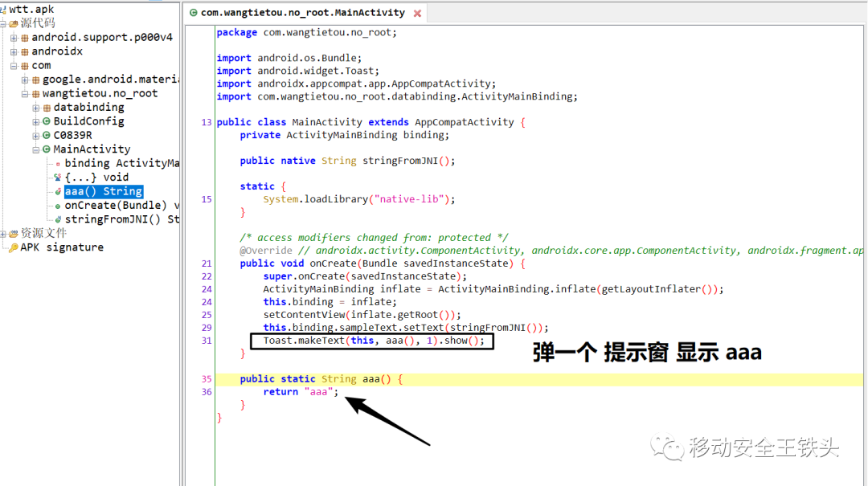Select the google.android.material tree entry
Viewport: 868px width, 486px height.
pos(111,80)
